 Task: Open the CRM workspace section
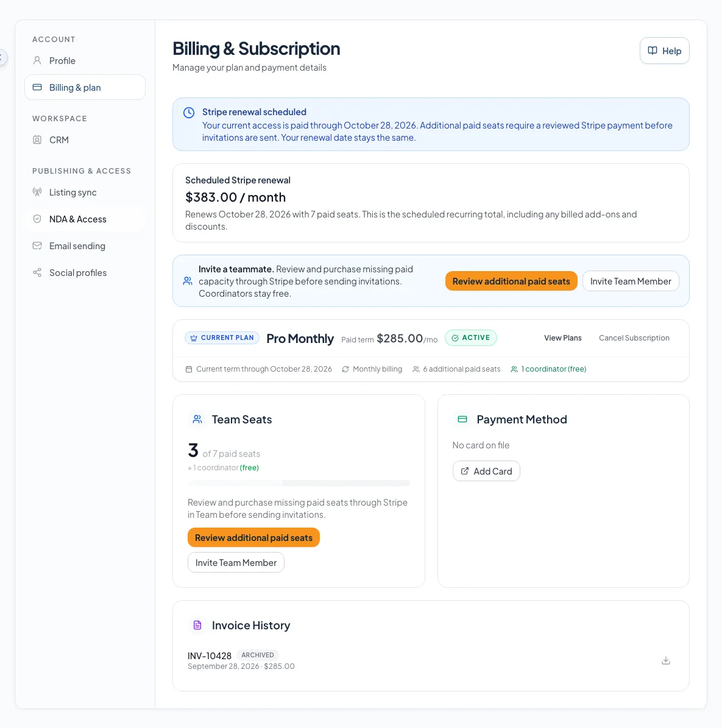(x=85, y=140)
